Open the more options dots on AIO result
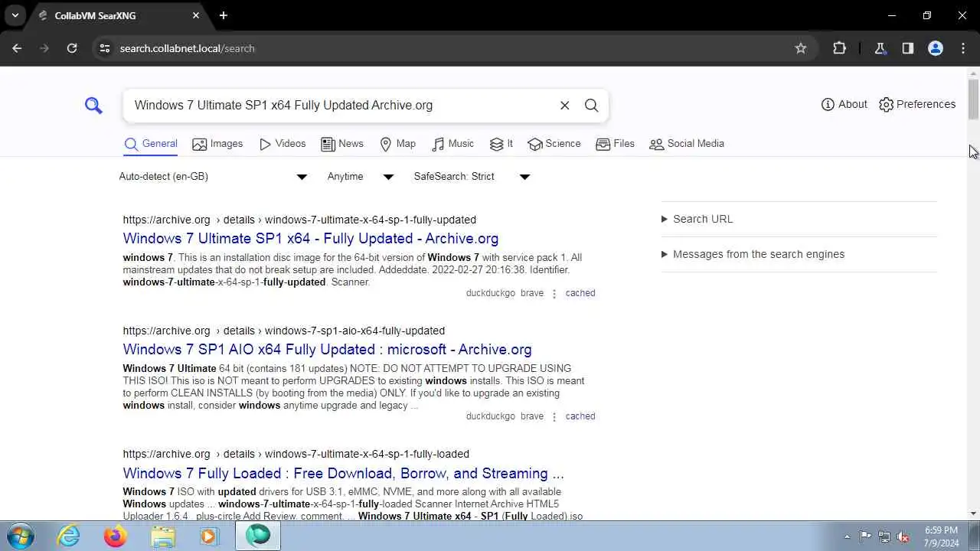The width and height of the screenshot is (980, 551). (554, 417)
